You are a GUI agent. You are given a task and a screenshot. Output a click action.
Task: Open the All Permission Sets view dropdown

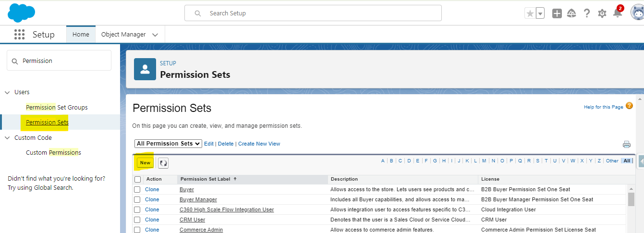pos(168,144)
